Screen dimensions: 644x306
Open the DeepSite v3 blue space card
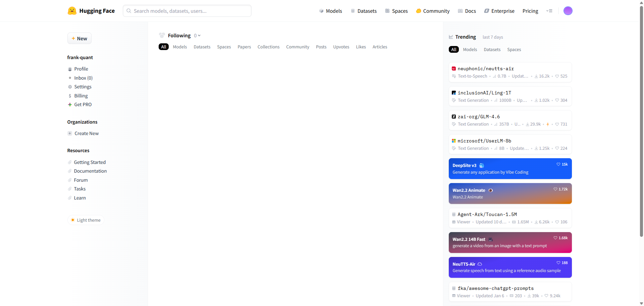pos(510,169)
